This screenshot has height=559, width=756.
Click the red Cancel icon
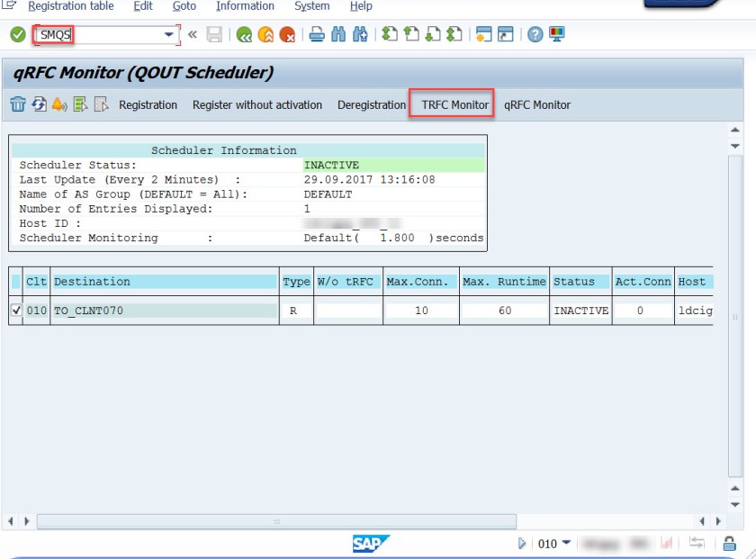click(287, 35)
